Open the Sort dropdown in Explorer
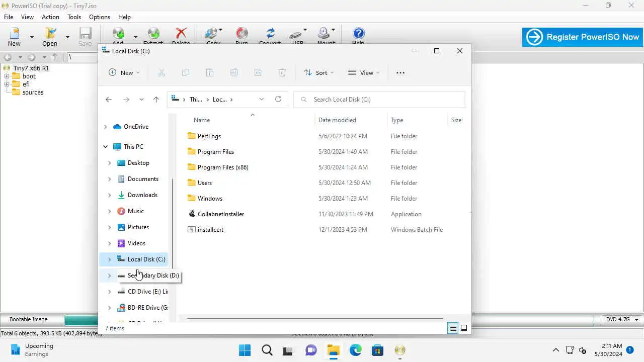 click(319, 73)
